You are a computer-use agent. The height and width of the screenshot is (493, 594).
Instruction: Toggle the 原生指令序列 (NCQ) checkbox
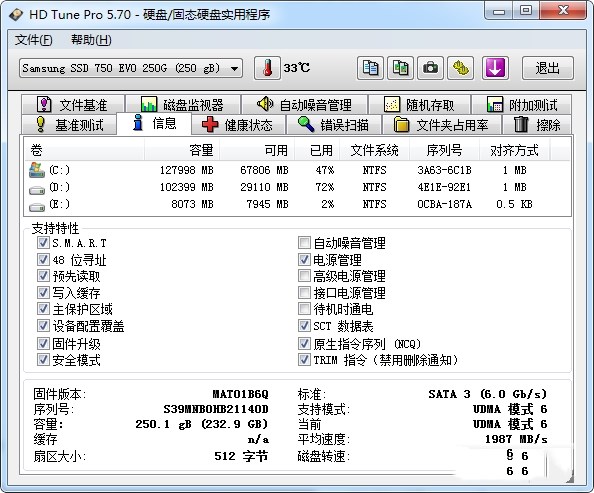point(304,344)
